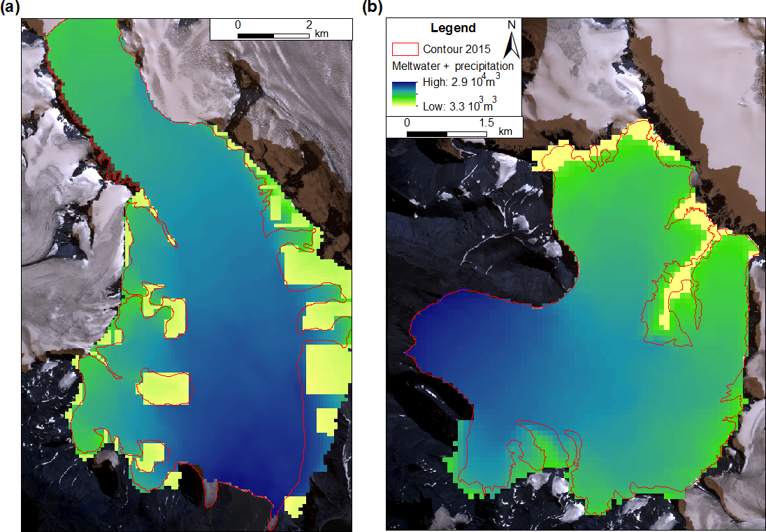Select the Low: 3.3 10³ m³ value label

(460, 107)
